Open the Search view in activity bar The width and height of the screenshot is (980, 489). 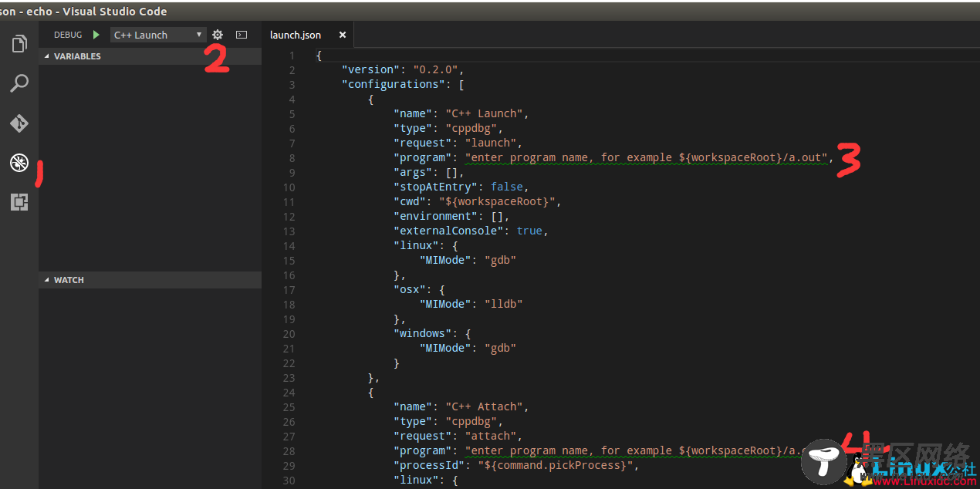[19, 83]
